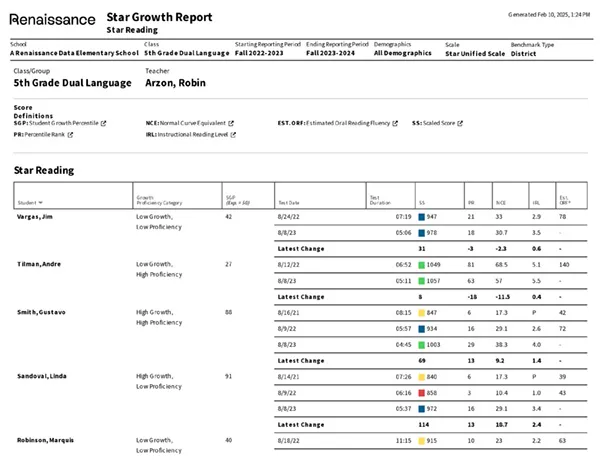
Task: Click the Fall 2023-2024 ending period
Action: [330, 53]
